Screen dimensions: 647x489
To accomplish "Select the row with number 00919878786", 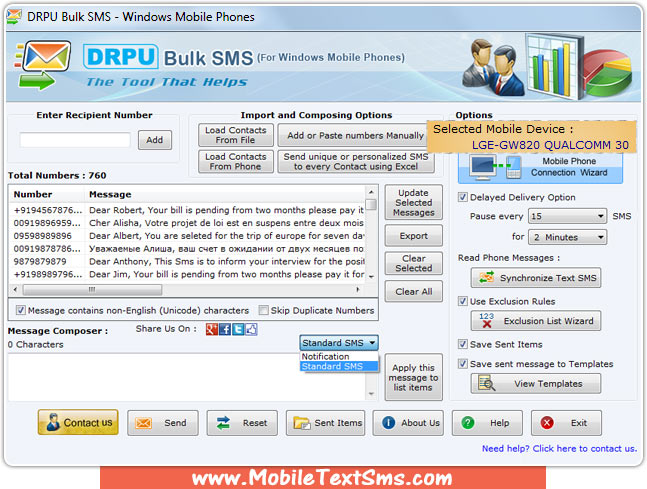I will (x=188, y=248).
